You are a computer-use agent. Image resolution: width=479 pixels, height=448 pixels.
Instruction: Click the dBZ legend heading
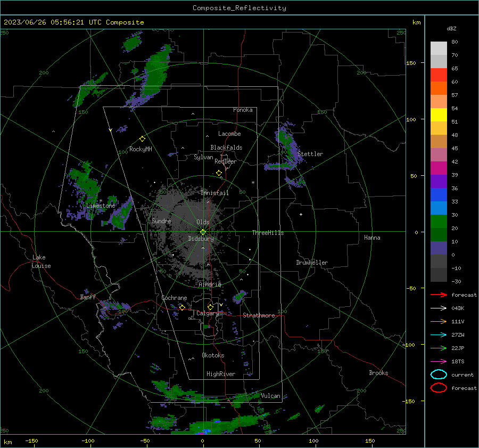pyautogui.click(x=451, y=28)
